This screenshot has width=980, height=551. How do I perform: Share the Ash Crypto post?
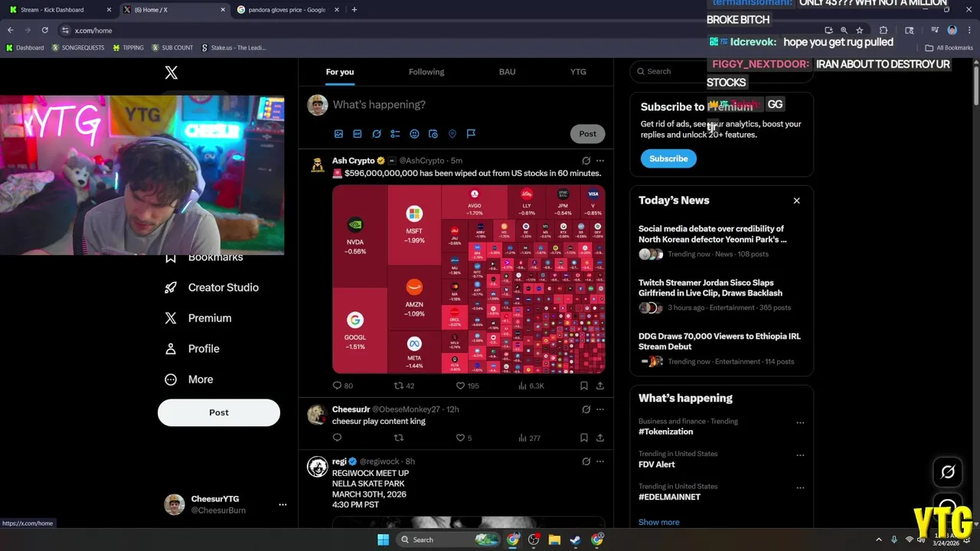coord(600,386)
